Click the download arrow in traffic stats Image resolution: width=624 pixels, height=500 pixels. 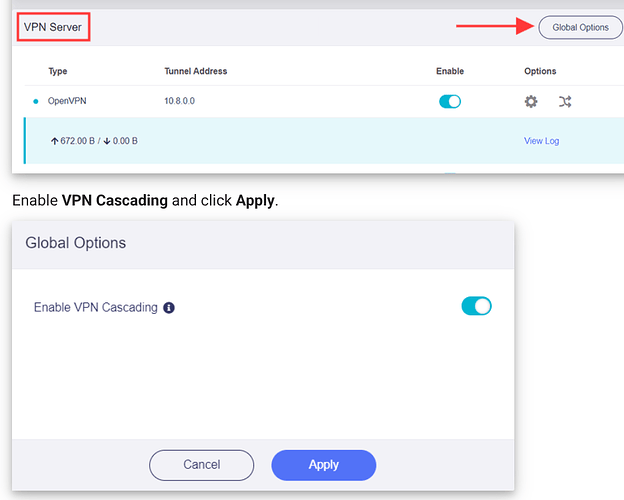click(x=106, y=141)
